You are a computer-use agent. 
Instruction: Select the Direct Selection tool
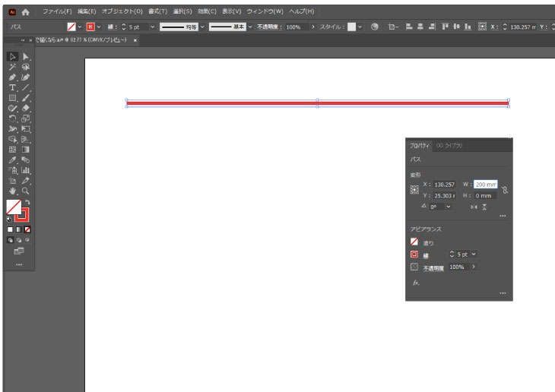[26, 56]
